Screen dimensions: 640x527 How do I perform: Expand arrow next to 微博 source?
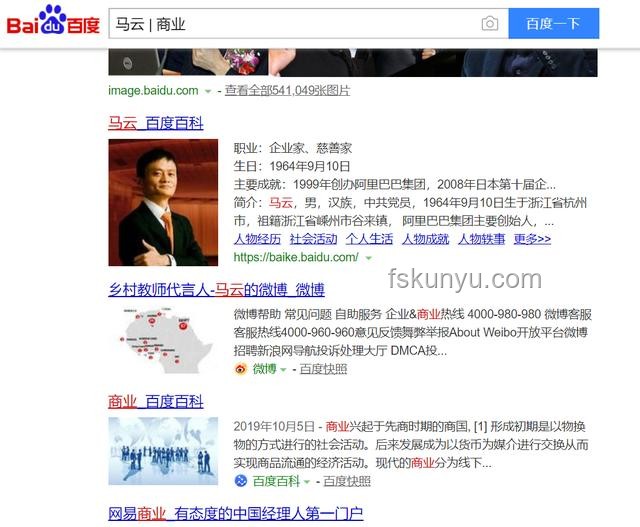click(x=283, y=370)
